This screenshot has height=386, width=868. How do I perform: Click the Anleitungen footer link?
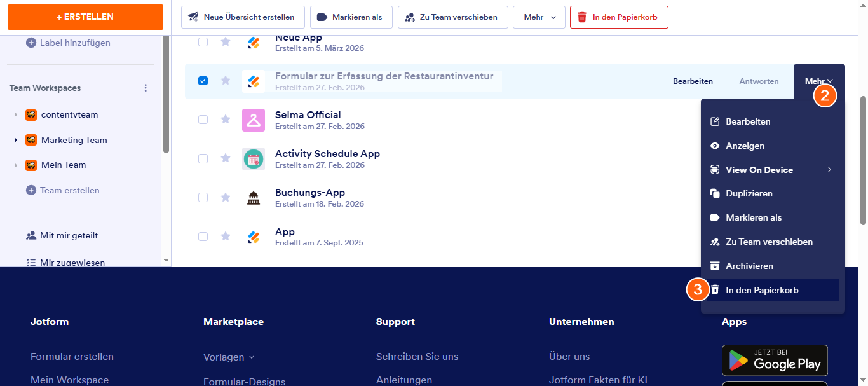pyautogui.click(x=404, y=380)
